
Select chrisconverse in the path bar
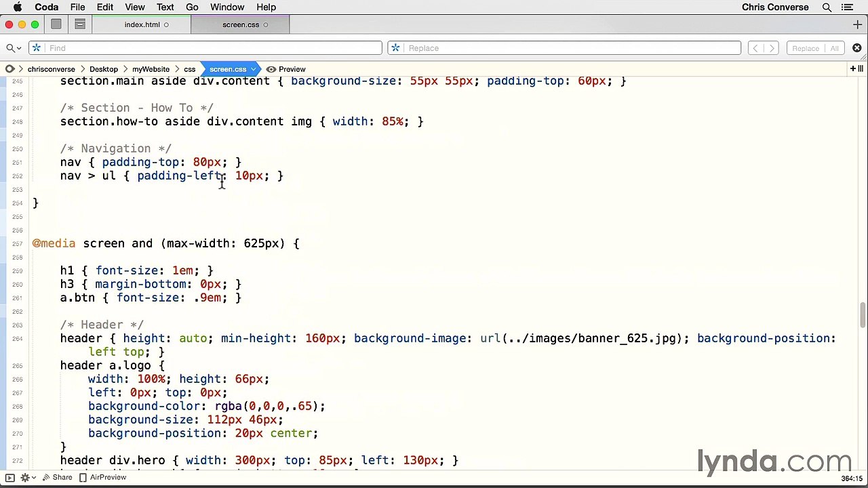click(x=51, y=69)
